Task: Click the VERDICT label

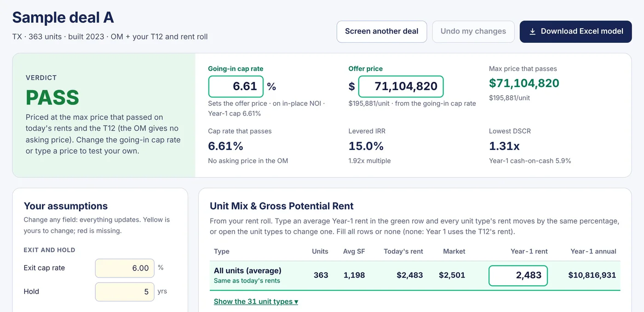Action: click(41, 78)
